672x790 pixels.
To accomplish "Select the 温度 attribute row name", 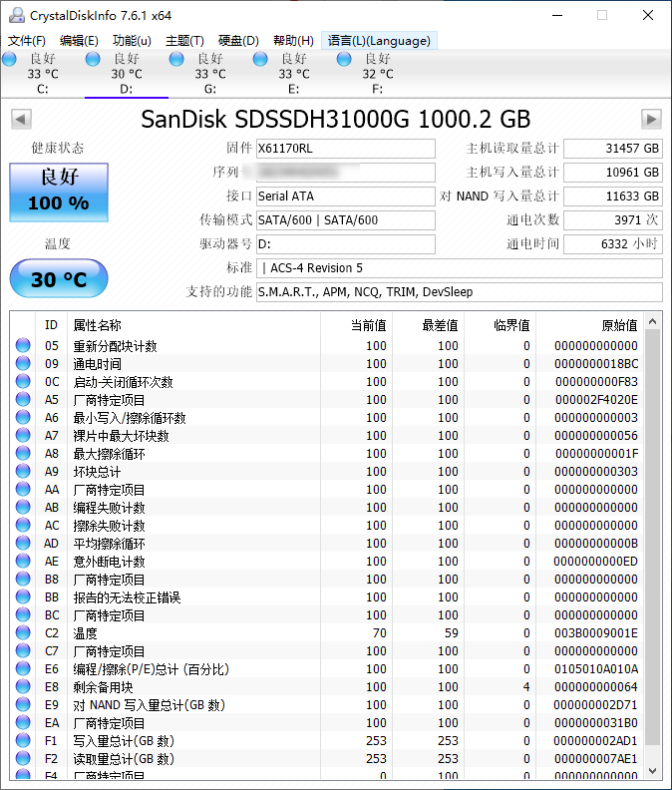I will 85,633.
